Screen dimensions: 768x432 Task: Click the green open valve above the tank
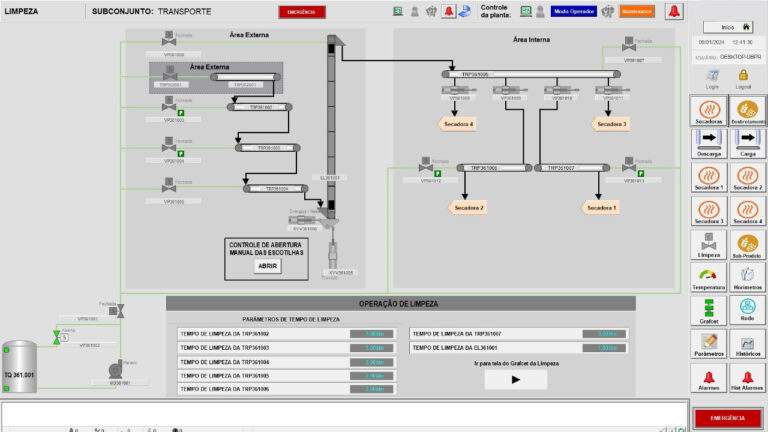(57, 337)
